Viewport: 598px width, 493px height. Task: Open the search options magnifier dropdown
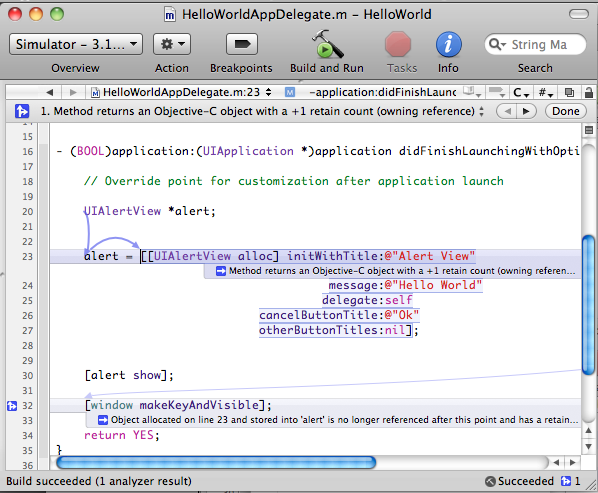[x=497, y=44]
